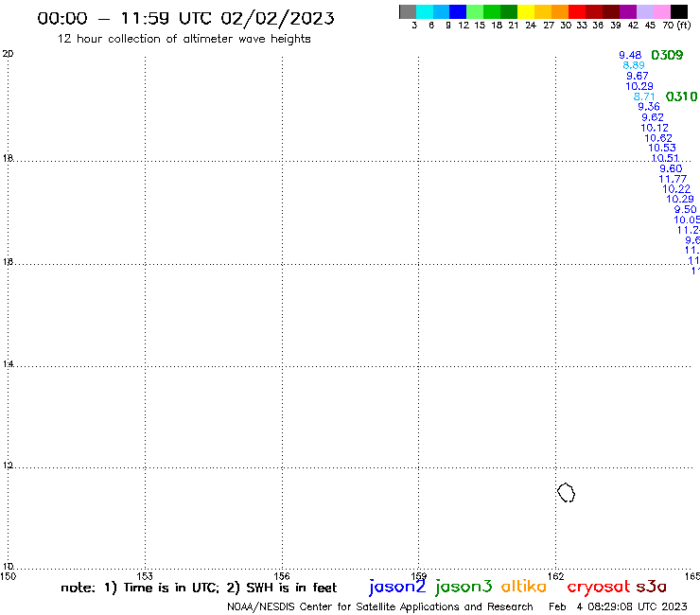700x615 pixels.
Task: Click the bright red legend swatch
Action: (577, 11)
